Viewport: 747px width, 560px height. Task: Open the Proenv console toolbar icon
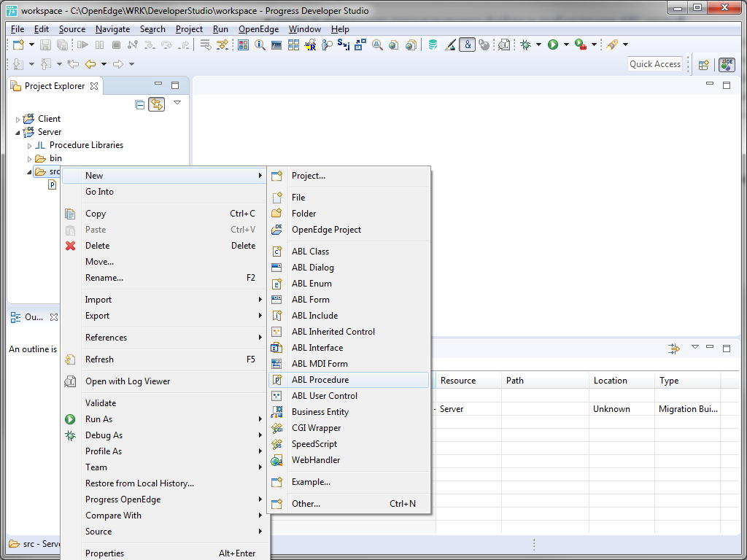(x=276, y=44)
